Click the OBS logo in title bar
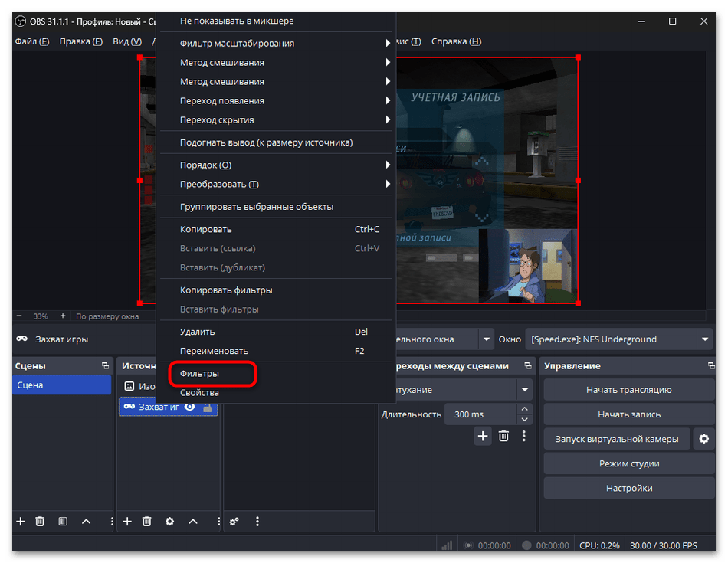728x563 pixels. [x=21, y=21]
